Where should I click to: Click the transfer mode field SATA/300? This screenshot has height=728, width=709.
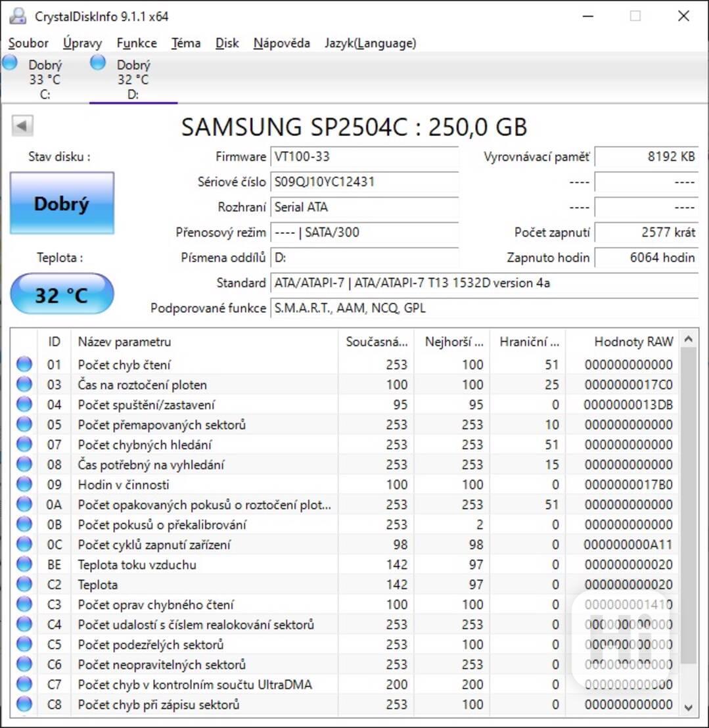[365, 232]
